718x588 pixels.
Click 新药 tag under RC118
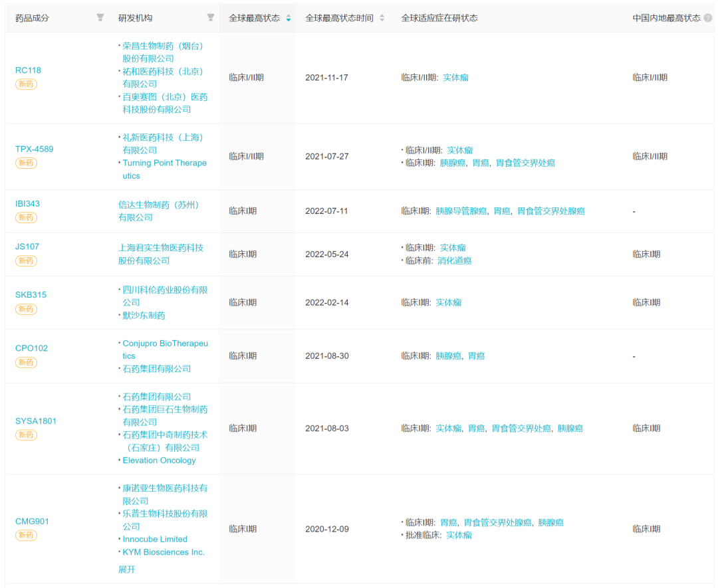point(27,84)
